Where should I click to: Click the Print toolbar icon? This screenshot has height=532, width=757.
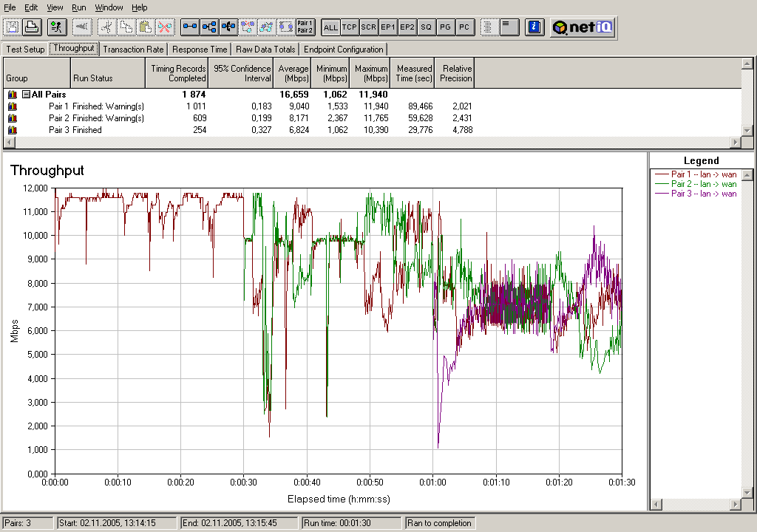click(32, 27)
